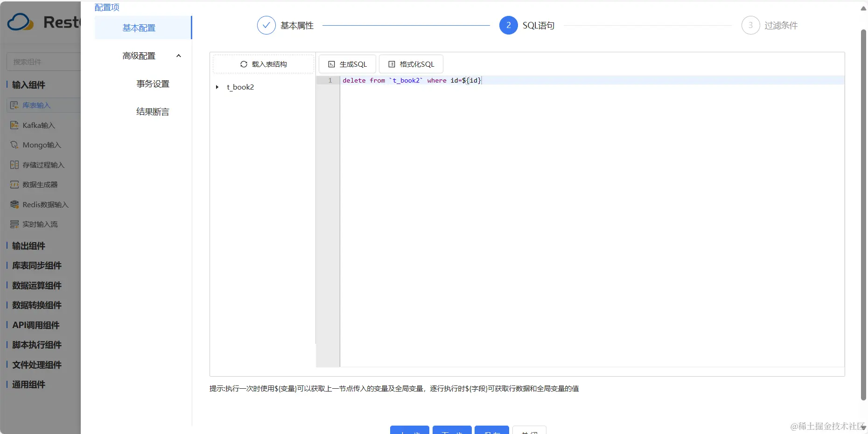Image resolution: width=868 pixels, height=434 pixels.
Task: Click the 存储过程输入 component icon
Action: (x=14, y=165)
